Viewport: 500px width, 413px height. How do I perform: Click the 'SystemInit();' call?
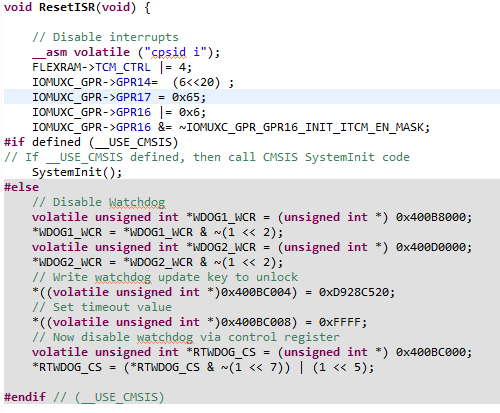pos(77,172)
